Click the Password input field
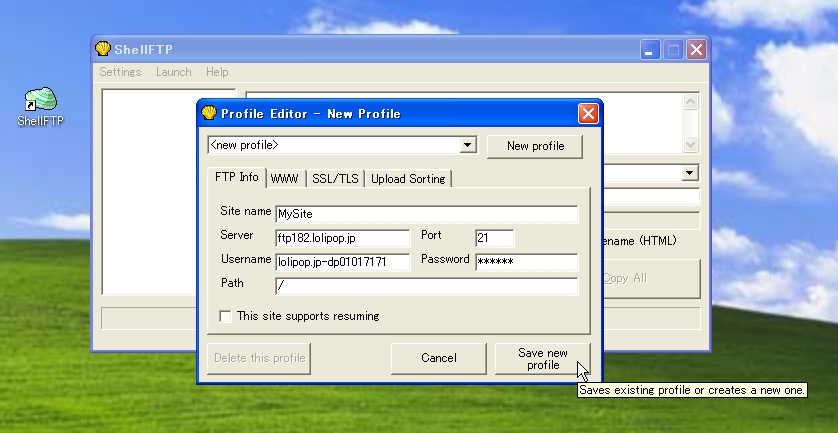The width and height of the screenshot is (838, 433). tap(526, 262)
